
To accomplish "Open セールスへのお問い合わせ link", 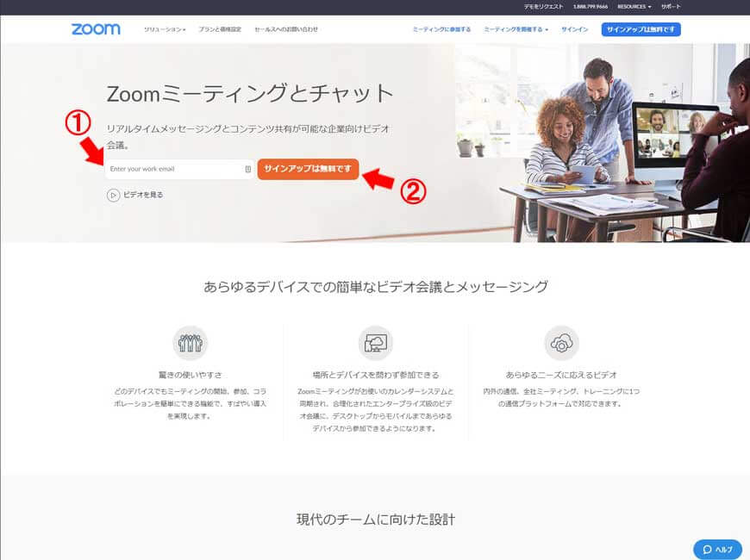I will coord(286,29).
